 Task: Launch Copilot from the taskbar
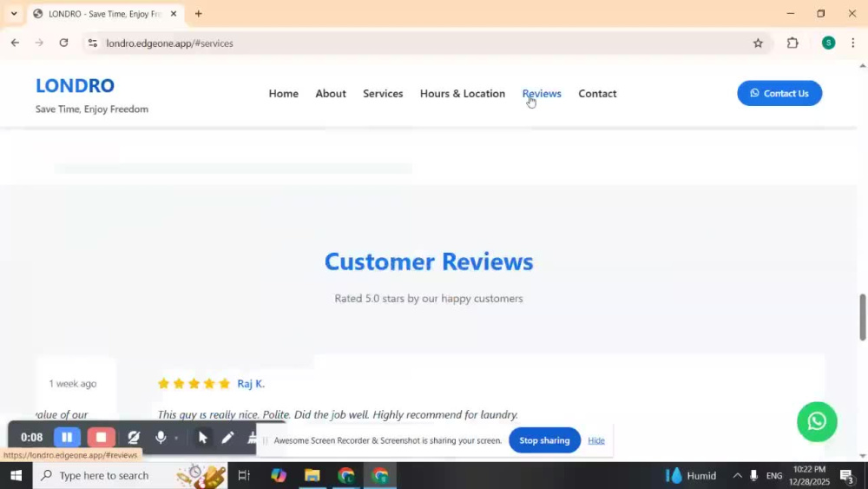279,475
